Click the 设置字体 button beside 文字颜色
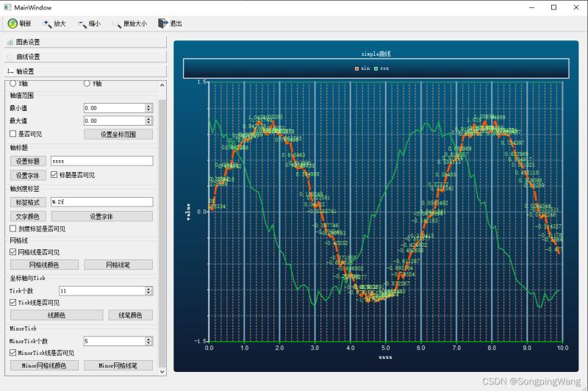Viewport: 588px width, 391px height. [101, 217]
